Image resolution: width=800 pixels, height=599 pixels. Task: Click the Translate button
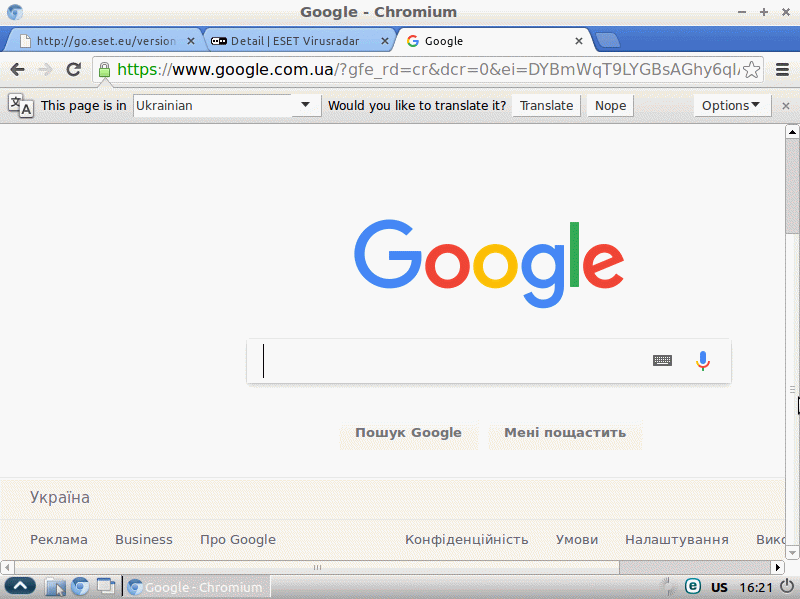tap(546, 106)
